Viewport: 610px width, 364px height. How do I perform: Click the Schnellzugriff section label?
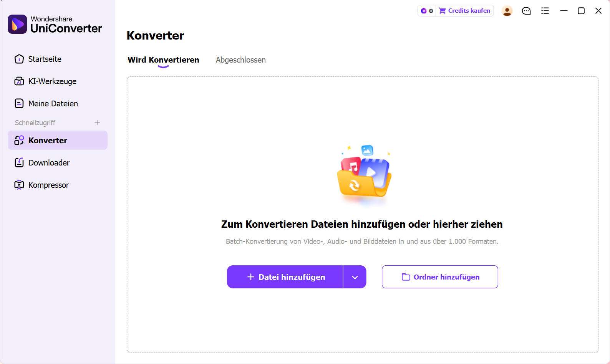(x=35, y=122)
